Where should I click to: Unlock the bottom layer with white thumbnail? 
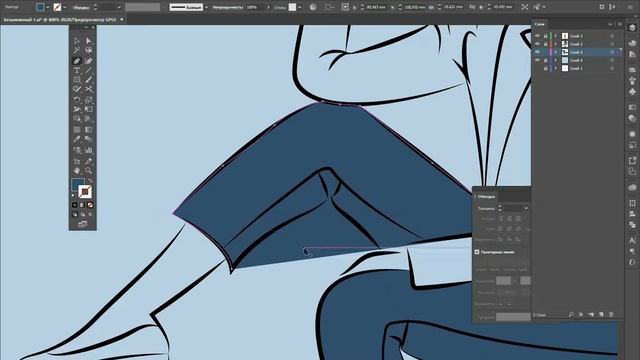click(545, 69)
